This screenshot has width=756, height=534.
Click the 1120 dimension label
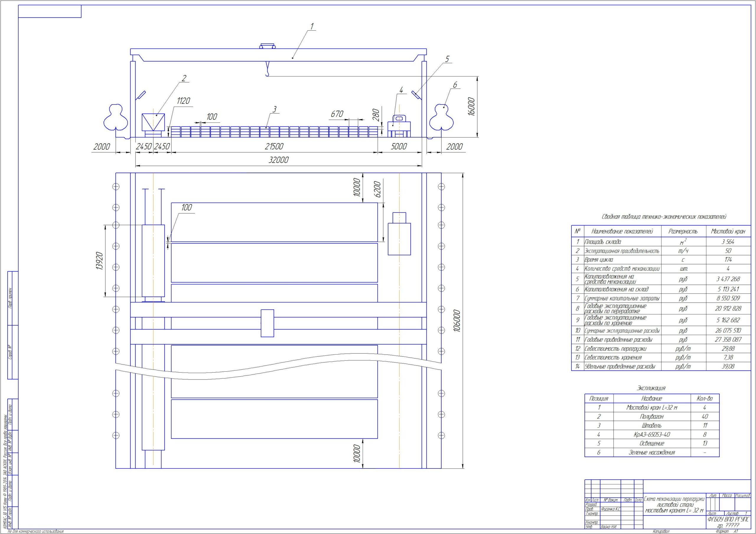[183, 101]
